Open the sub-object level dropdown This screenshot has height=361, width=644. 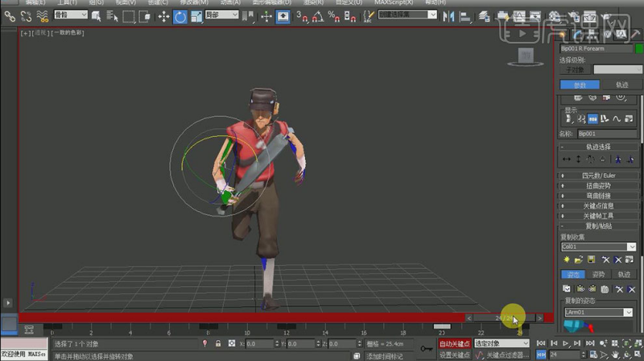617,70
